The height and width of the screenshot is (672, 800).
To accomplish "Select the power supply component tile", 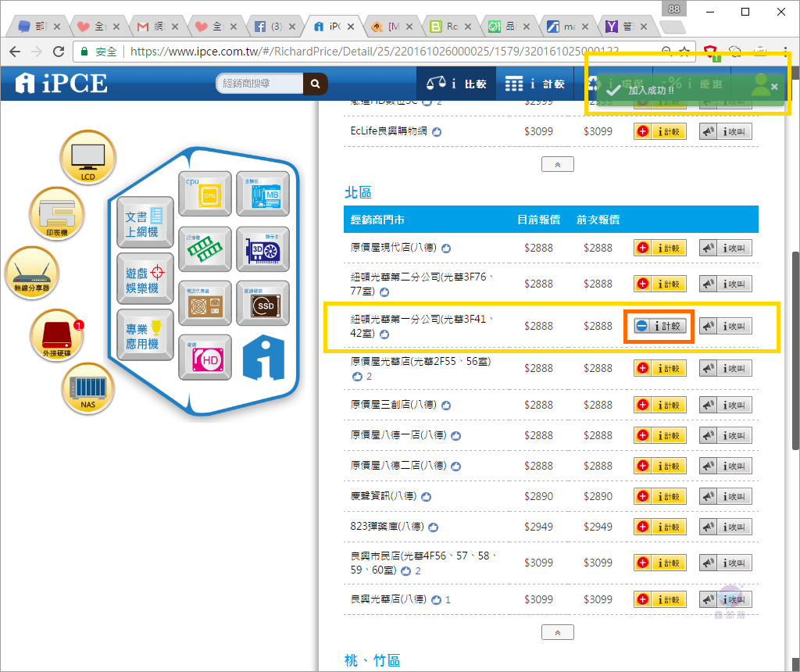I will (205, 303).
